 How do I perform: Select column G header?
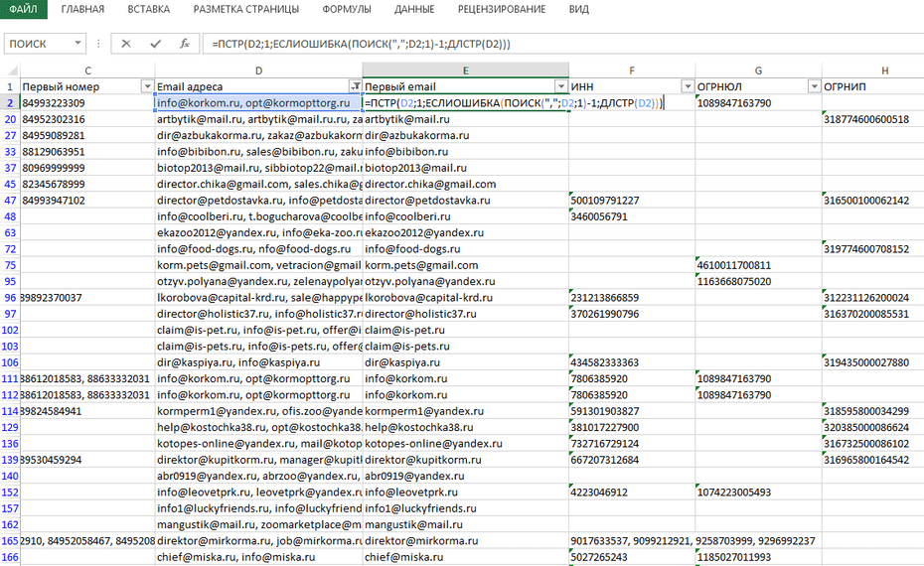758,71
